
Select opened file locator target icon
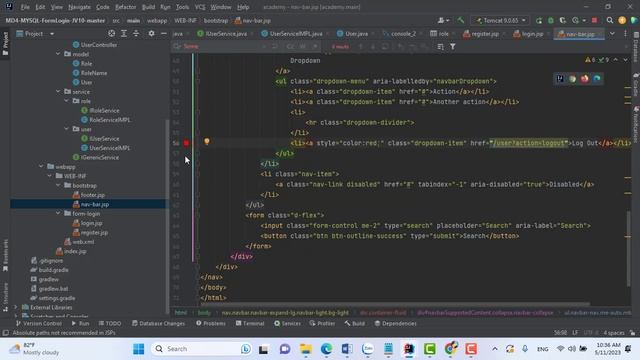pyautogui.click(x=111, y=33)
